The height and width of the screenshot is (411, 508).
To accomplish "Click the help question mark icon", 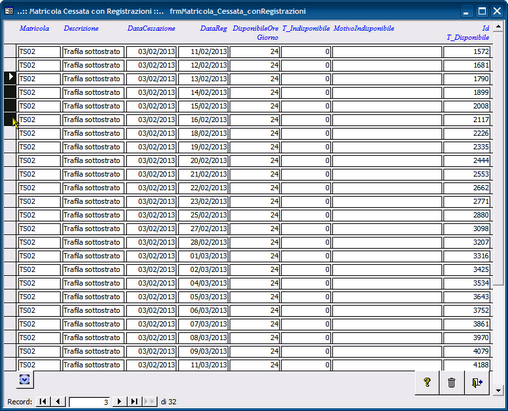I will (x=427, y=382).
